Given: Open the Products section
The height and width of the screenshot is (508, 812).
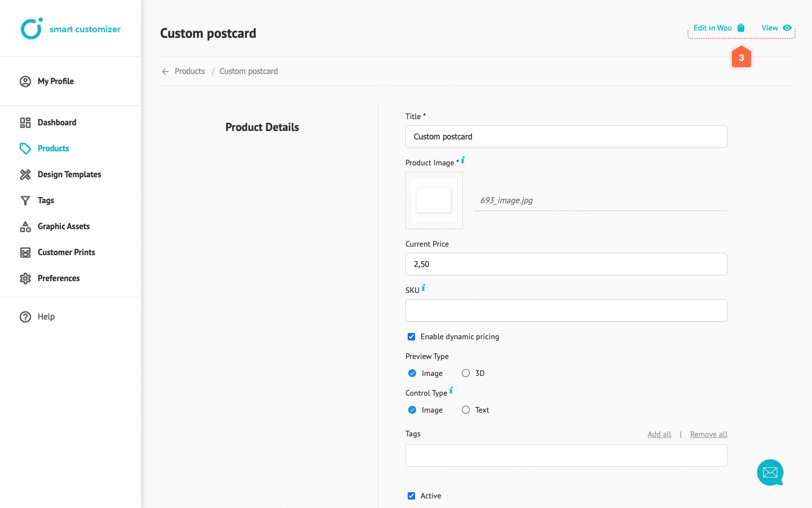Looking at the screenshot, I should pyautogui.click(x=54, y=148).
